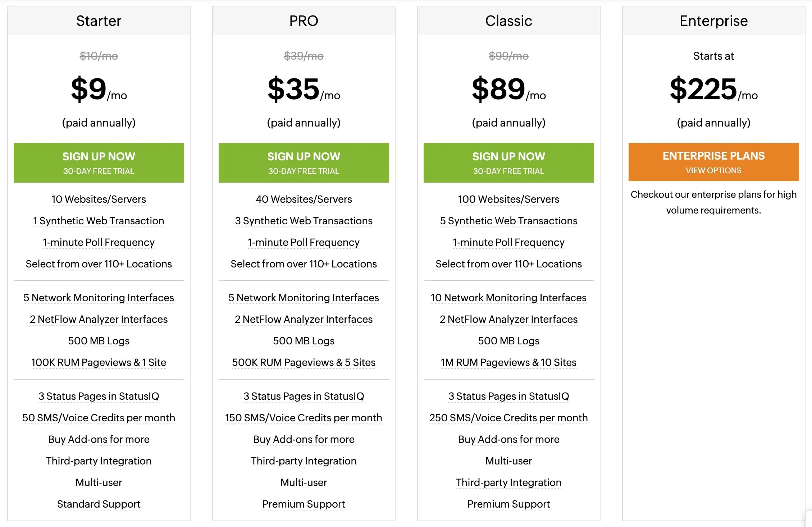Click Starter's 1 Synthetic Web Transaction link

[99, 221]
